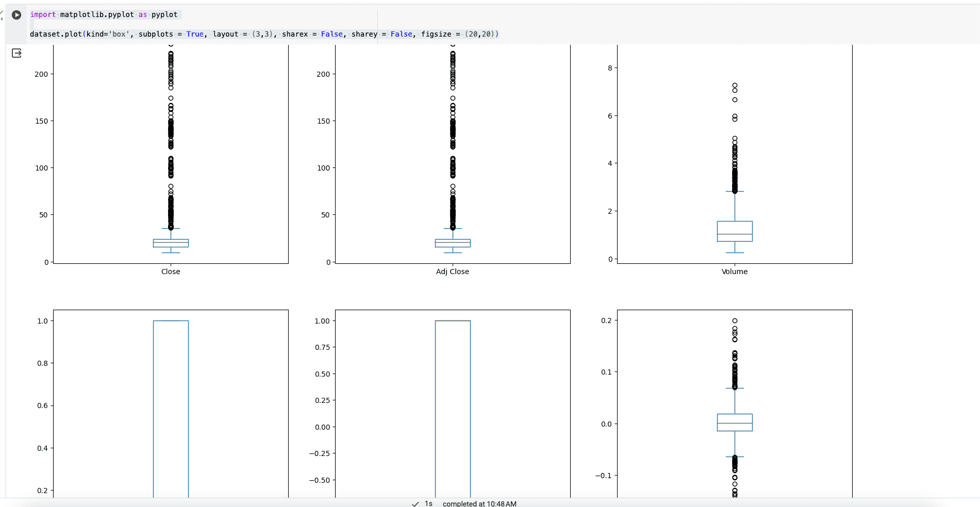Screen dimensions: 980x507
Task: Click the Close boxplot chart
Action: coord(171,154)
